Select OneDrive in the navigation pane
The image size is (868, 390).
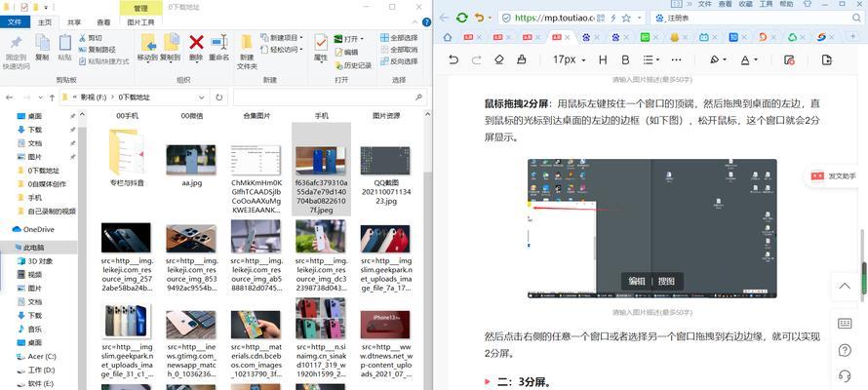click(x=38, y=229)
